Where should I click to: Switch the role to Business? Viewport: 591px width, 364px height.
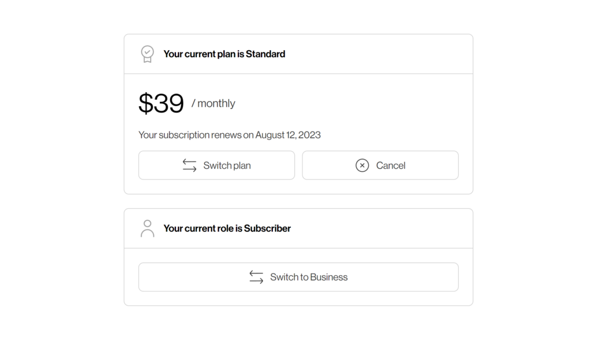click(x=298, y=277)
